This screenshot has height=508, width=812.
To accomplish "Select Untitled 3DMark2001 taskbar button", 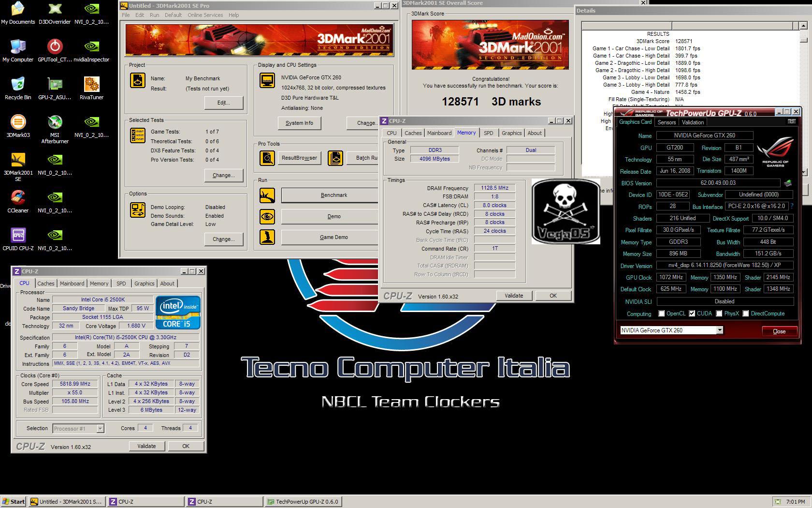I will [x=66, y=502].
